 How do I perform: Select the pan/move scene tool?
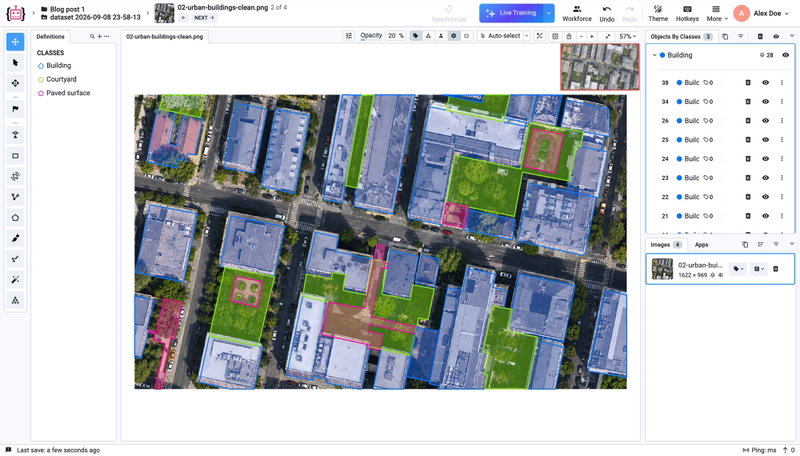tap(15, 42)
